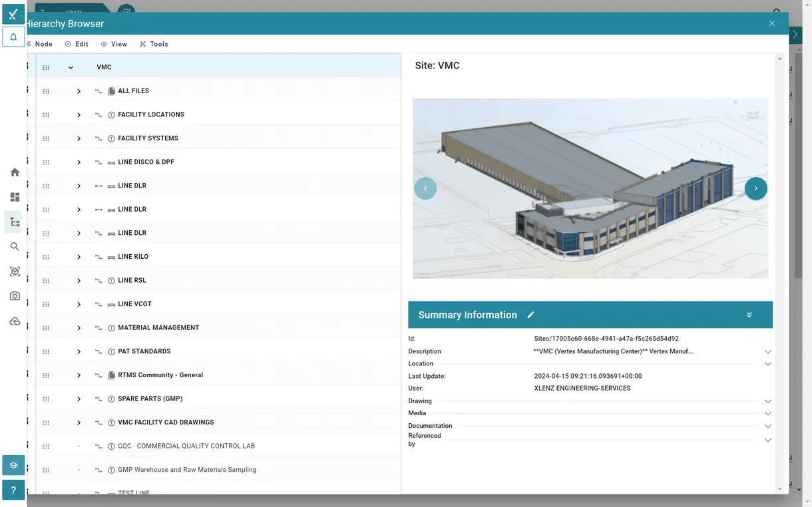Viewport: 812px width, 507px height.
Task: Open the Search magnifier icon in the left sidebar
Action: 15,247
